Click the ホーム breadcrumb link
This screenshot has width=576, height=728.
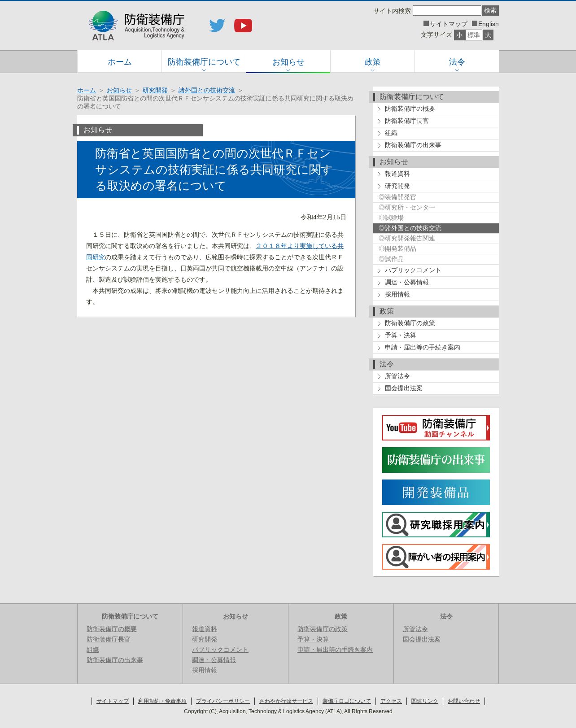click(87, 90)
